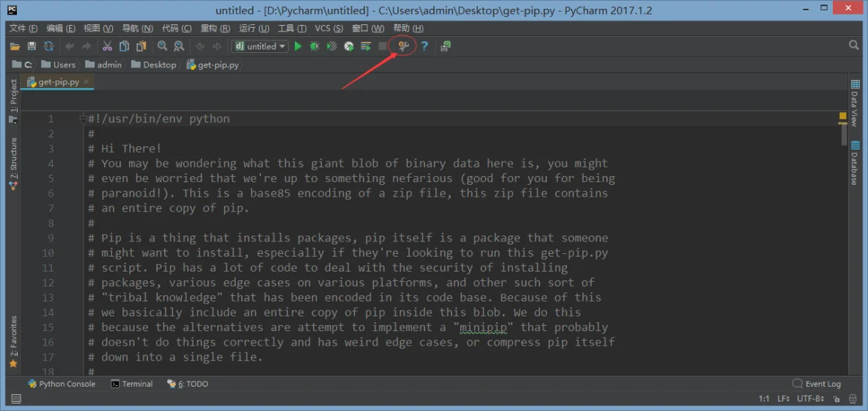Open the VCS(S) menu
The height and width of the screenshot is (411, 868).
[x=329, y=28]
